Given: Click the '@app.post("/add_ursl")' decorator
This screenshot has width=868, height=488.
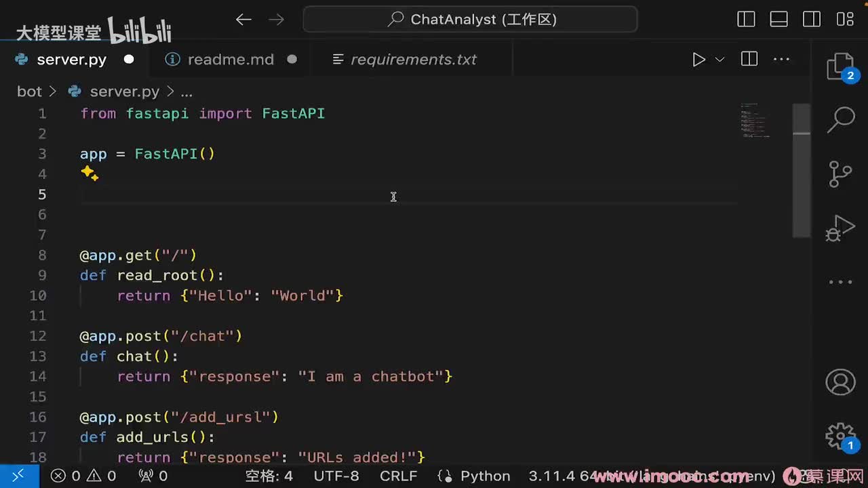Looking at the screenshot, I should [x=179, y=417].
